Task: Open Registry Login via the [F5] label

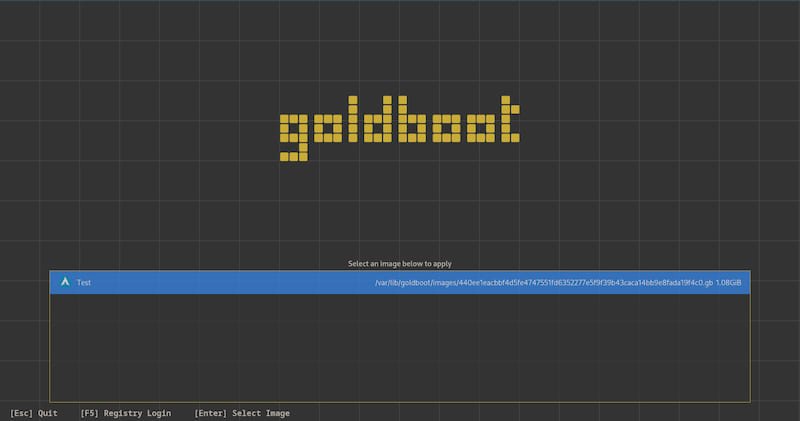Action: (x=125, y=413)
